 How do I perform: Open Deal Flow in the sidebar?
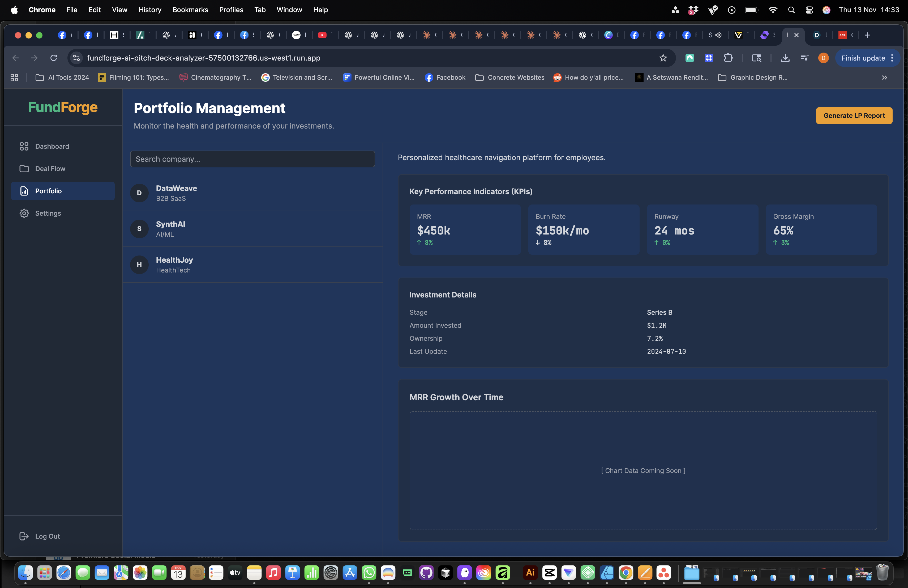pyautogui.click(x=50, y=169)
